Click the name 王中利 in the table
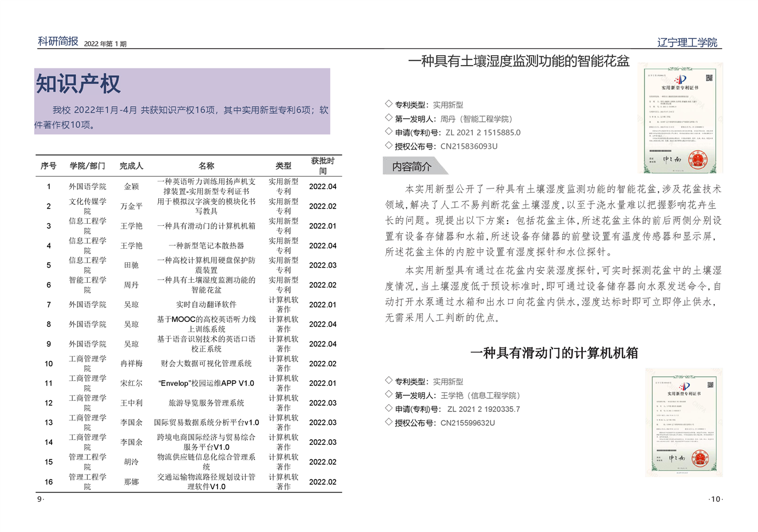 pyautogui.click(x=131, y=403)
